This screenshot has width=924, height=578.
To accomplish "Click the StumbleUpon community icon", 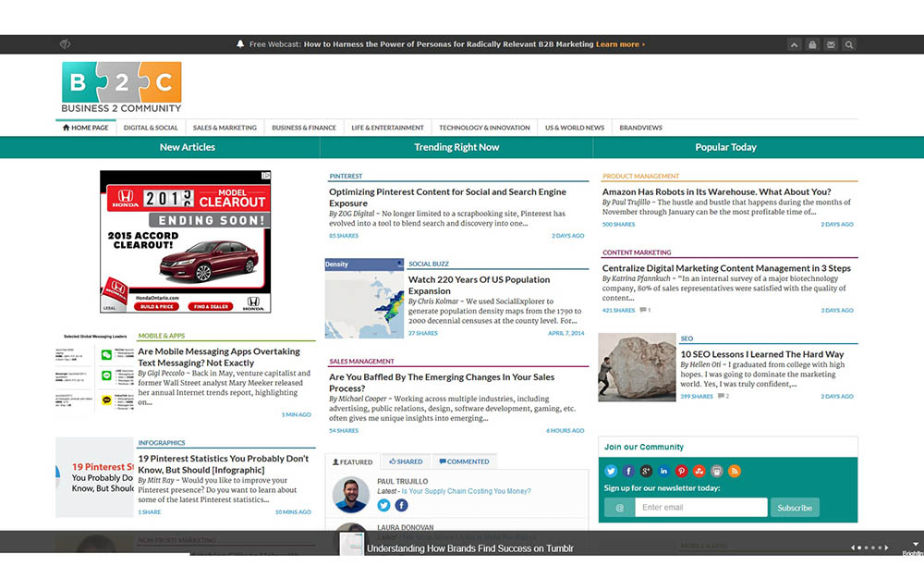I will [699, 472].
